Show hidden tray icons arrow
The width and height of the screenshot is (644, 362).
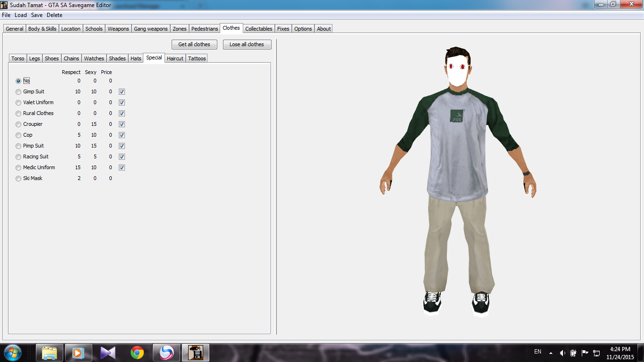click(x=551, y=353)
